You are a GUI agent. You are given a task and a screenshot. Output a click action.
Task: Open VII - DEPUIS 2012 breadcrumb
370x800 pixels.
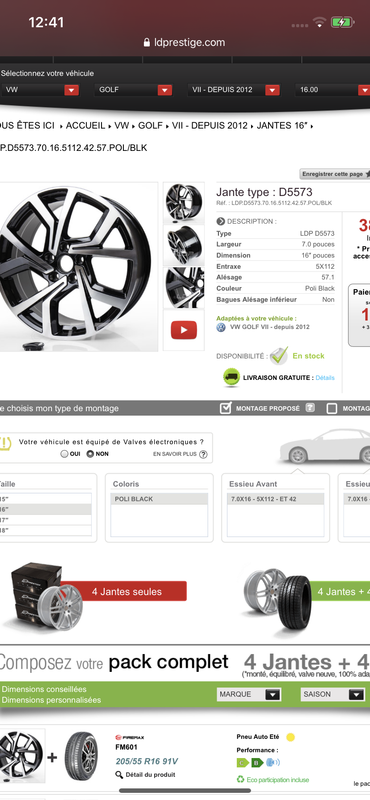click(x=209, y=126)
